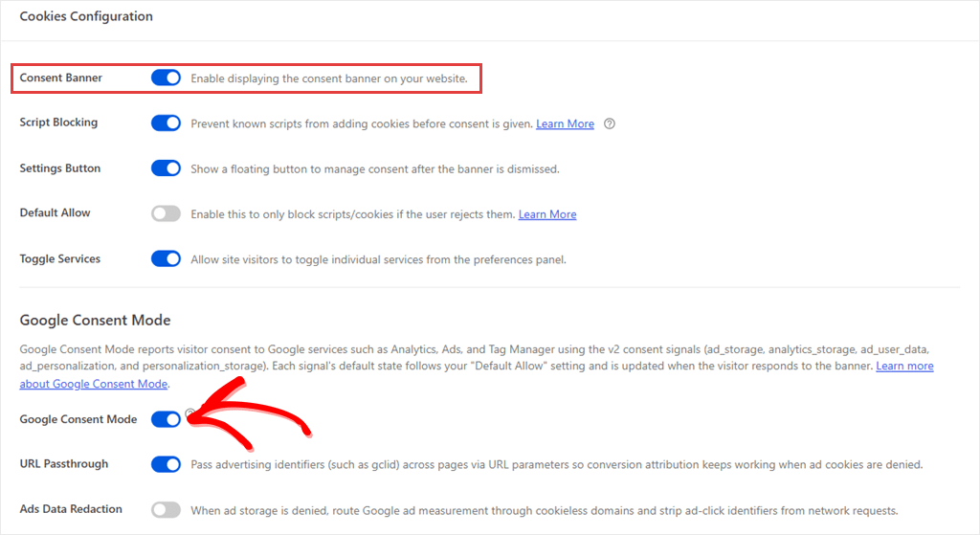Click 'Show a floating button' description text
Image resolution: width=980 pixels, height=535 pixels.
pyautogui.click(x=375, y=169)
